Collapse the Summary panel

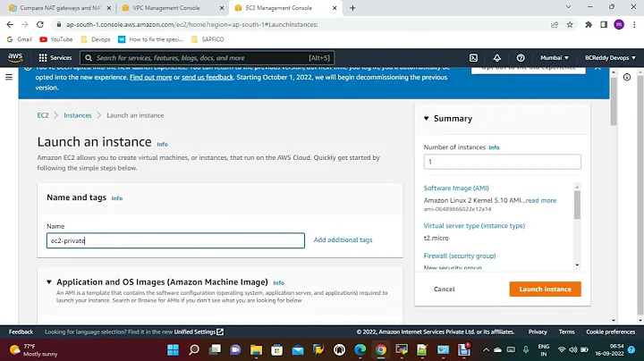pos(427,119)
